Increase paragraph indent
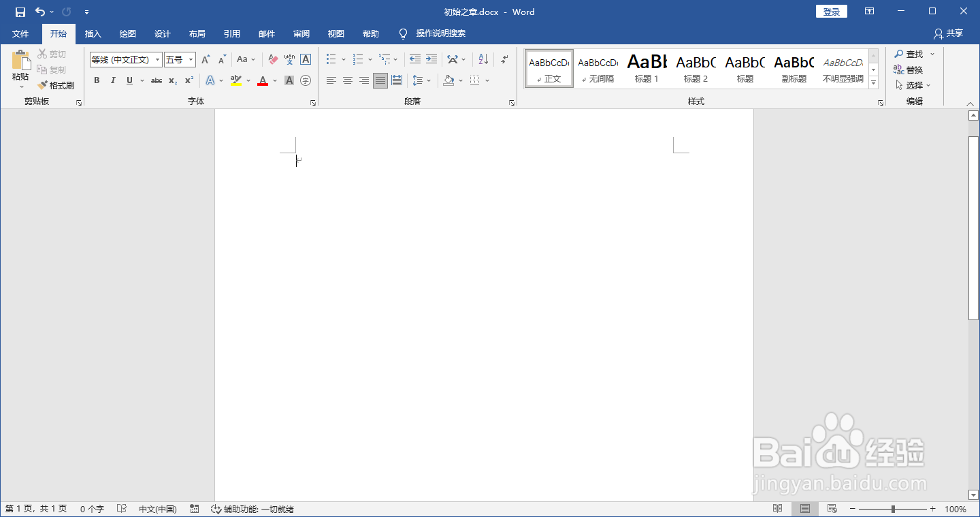 pyautogui.click(x=431, y=60)
